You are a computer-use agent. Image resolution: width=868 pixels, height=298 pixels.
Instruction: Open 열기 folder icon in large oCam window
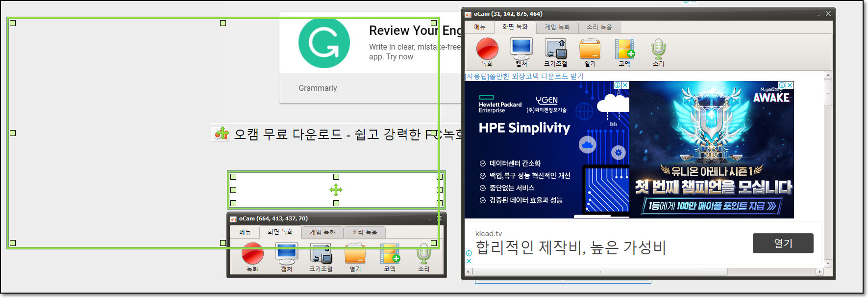tap(590, 49)
